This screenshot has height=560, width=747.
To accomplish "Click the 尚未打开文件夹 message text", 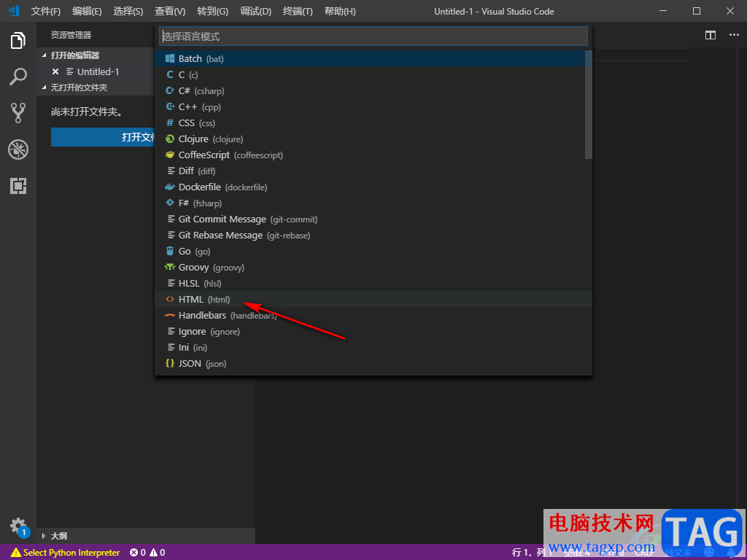I will (x=87, y=112).
